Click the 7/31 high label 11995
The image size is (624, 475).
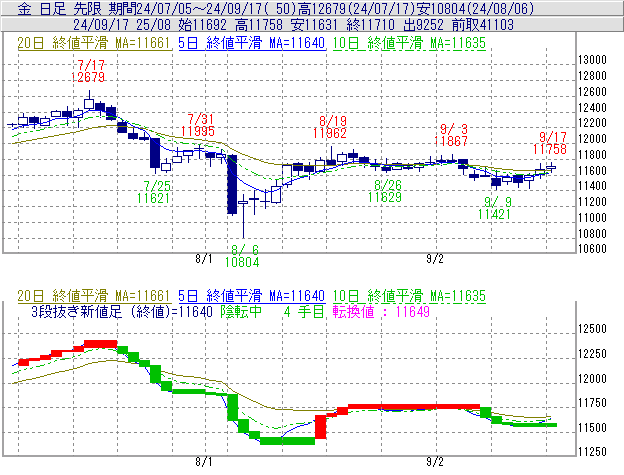tap(198, 131)
